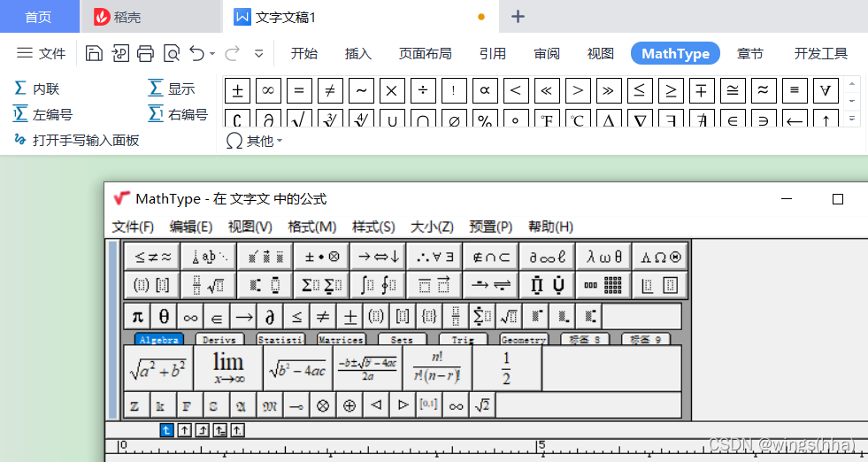Open matrix templates palette
Screen dimensions: 868x462
click(x=603, y=285)
